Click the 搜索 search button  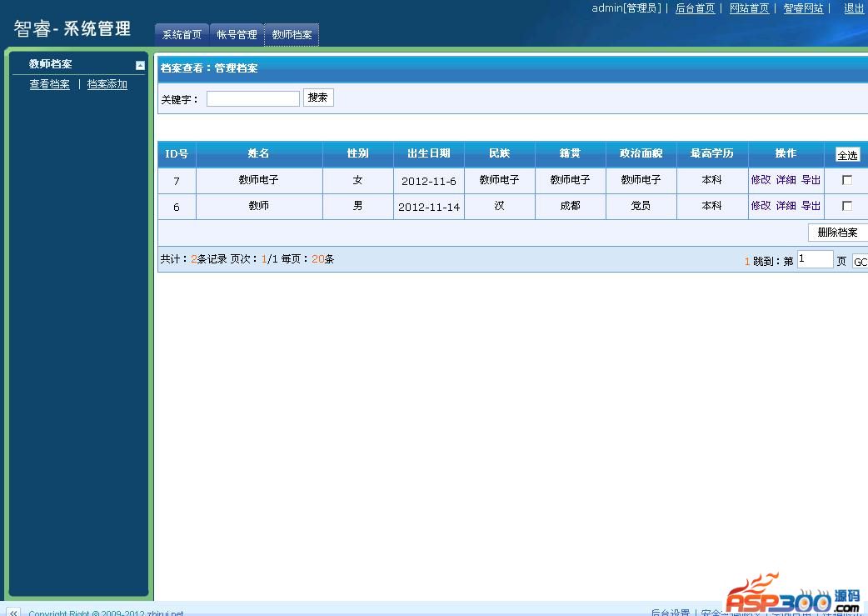pyautogui.click(x=317, y=98)
